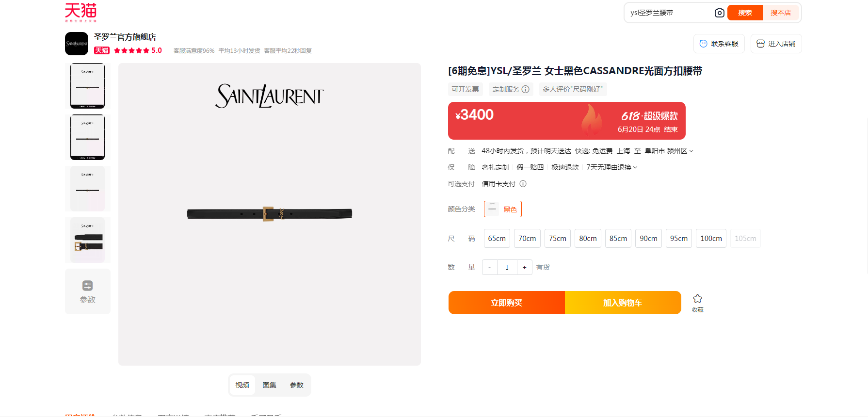This screenshot has height=418, width=868.
Task: Click the 可开发票 tag
Action: coord(466,89)
